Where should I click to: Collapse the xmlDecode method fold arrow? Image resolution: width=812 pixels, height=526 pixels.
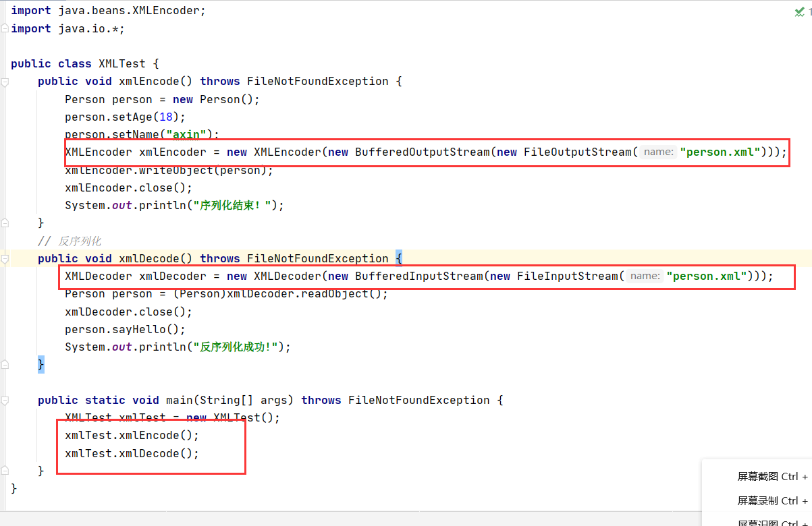[x=4, y=258]
